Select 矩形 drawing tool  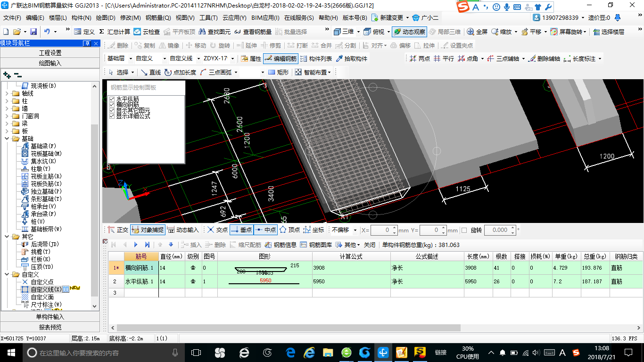click(279, 72)
